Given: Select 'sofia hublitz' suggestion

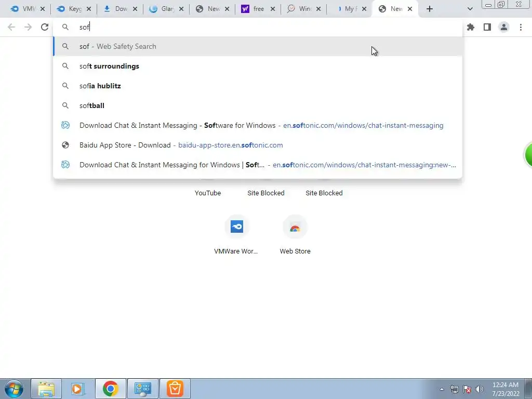Looking at the screenshot, I should click(258, 86).
